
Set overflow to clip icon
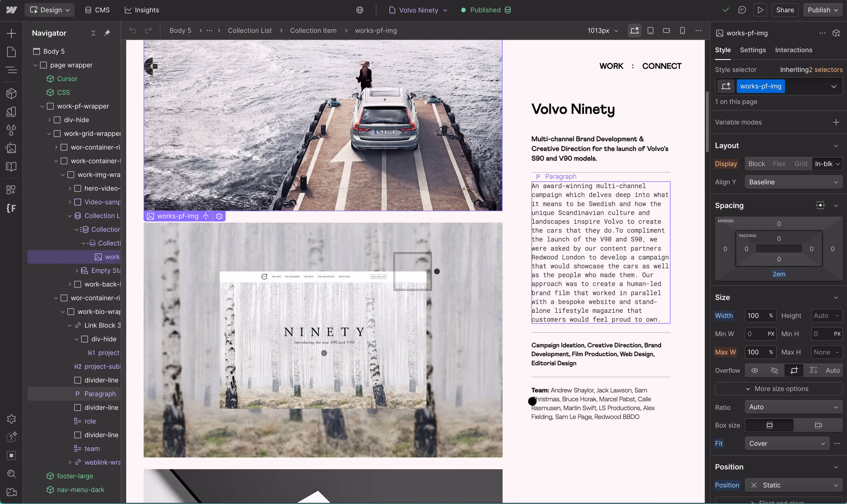coord(794,370)
